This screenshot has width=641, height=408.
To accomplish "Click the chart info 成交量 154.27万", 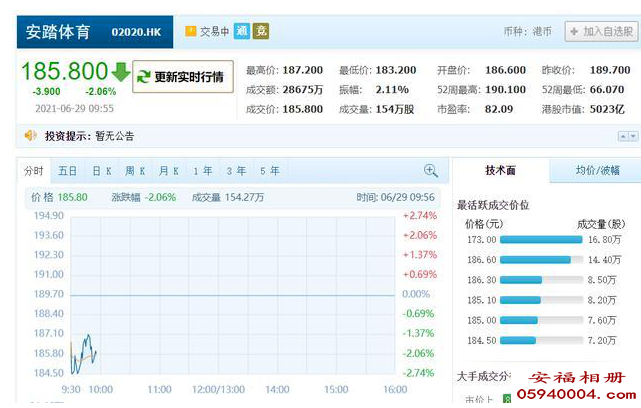I will coord(228,197).
